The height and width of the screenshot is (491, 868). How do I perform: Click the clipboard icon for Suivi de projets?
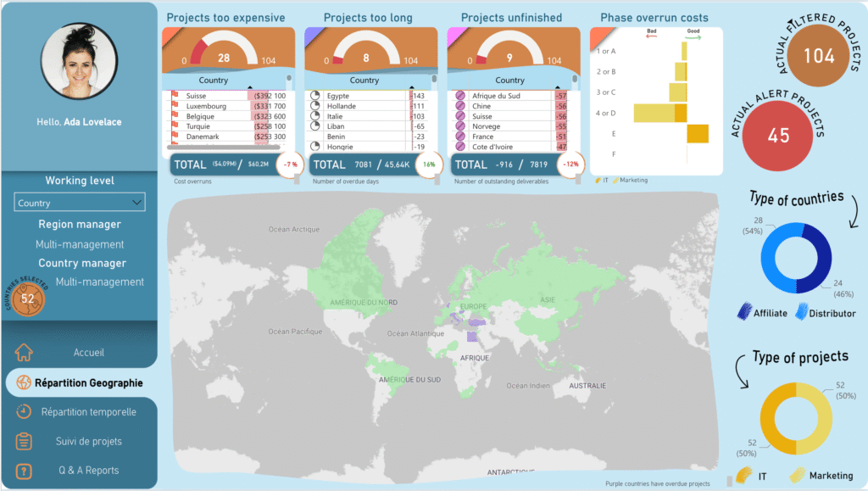tap(24, 441)
